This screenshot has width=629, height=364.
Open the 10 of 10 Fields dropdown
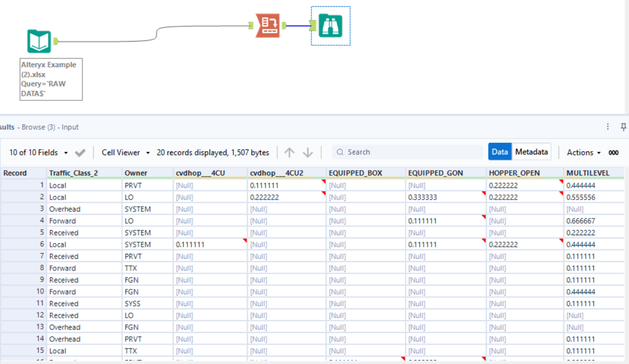[38, 152]
